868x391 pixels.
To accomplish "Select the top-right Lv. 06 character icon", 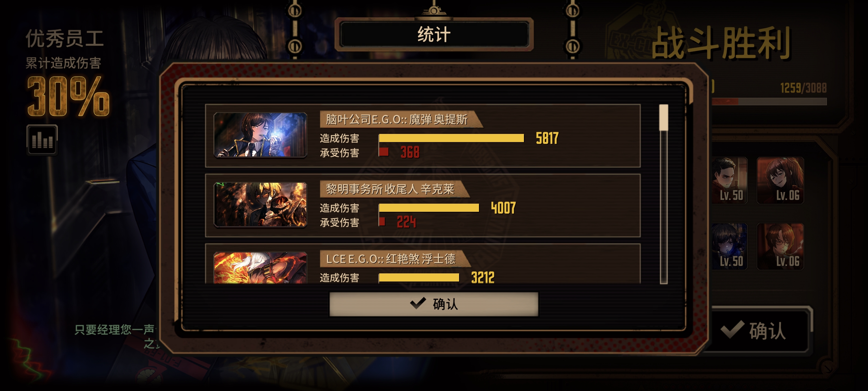I will [x=780, y=181].
